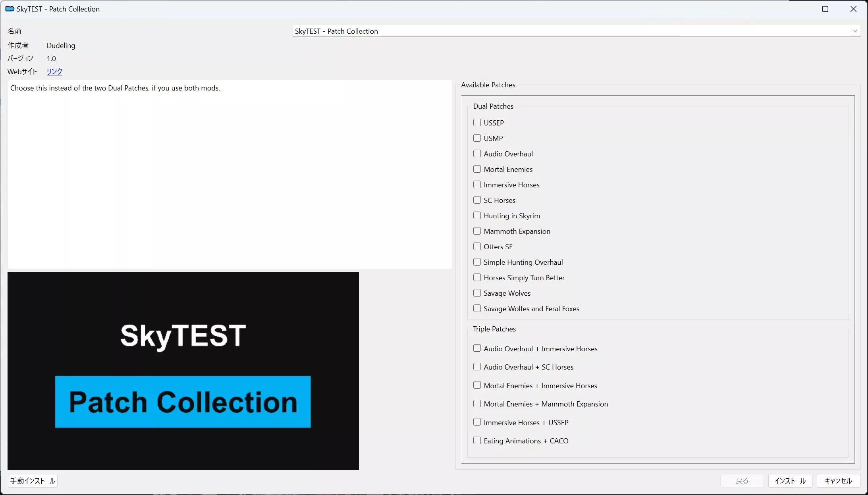Click the Triple Patches group label
The width and height of the screenshot is (868, 495).
pyautogui.click(x=494, y=329)
